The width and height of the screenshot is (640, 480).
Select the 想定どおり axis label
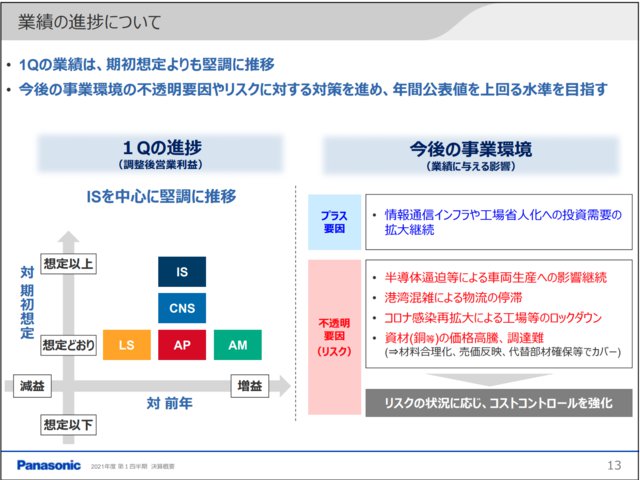[68, 346]
